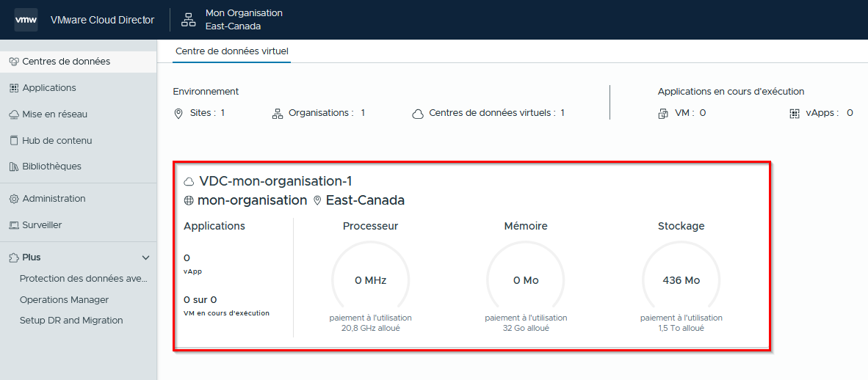Click the Centres de données sidebar icon

click(15, 62)
